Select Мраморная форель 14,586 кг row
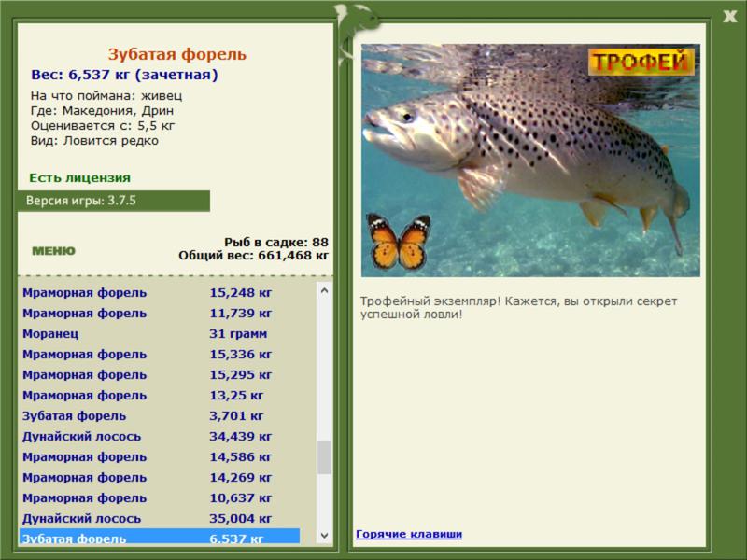747x560 pixels. [x=160, y=456]
